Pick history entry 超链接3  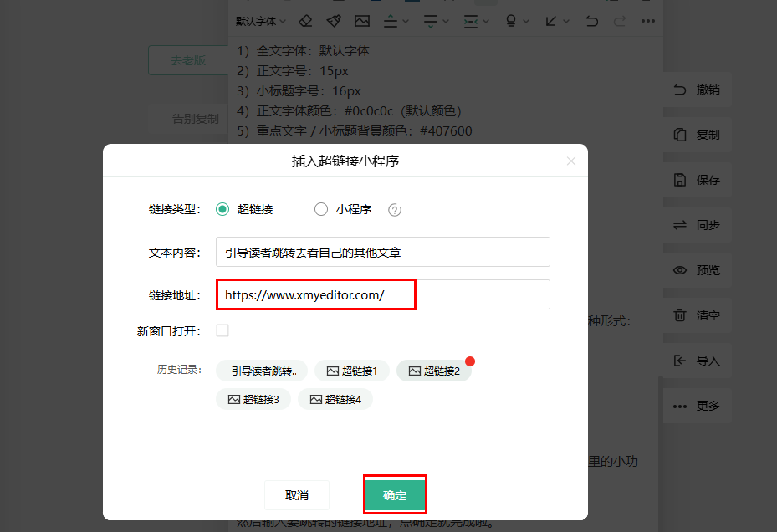[253, 399]
